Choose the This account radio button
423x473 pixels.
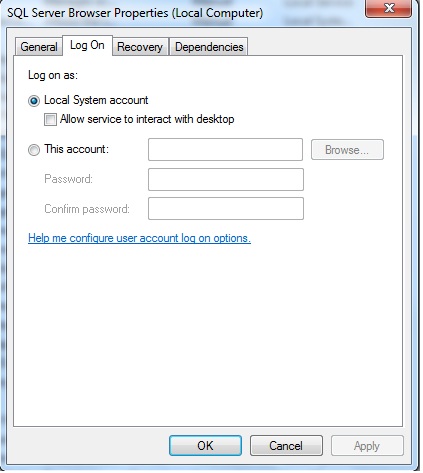tap(34, 150)
